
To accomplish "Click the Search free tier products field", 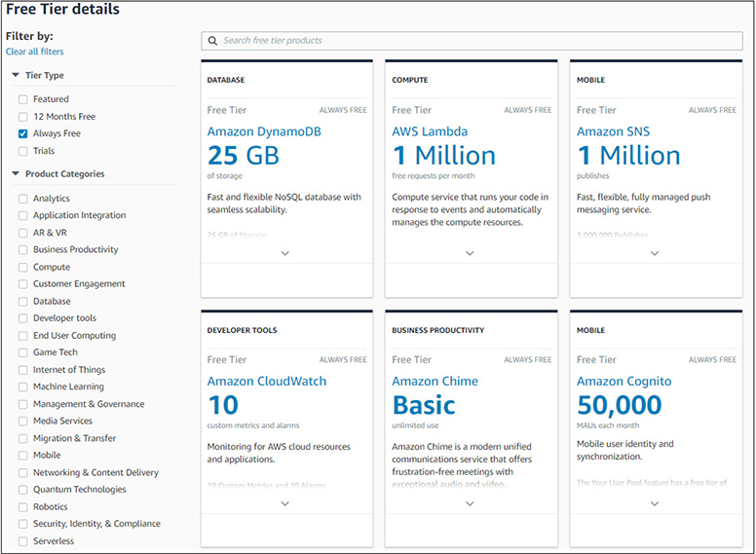I will pyautogui.click(x=468, y=41).
